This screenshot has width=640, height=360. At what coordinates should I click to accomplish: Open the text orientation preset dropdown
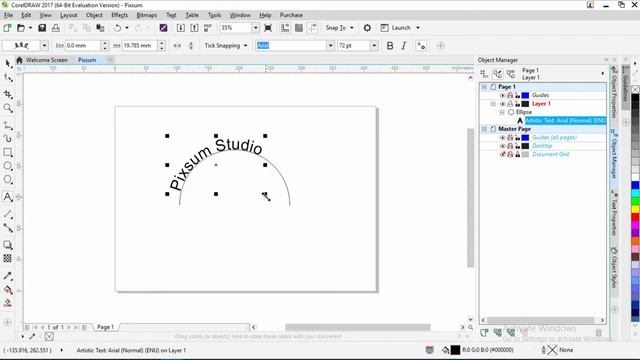[44, 46]
